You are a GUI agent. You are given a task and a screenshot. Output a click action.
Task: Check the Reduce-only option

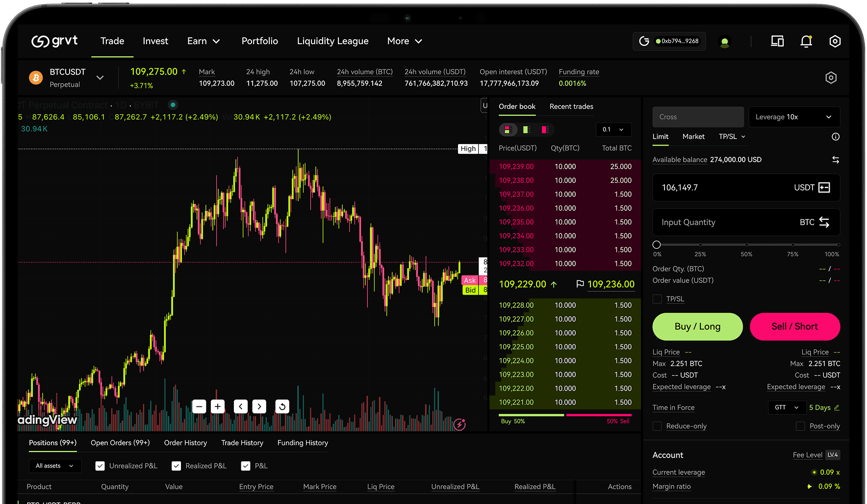pyautogui.click(x=657, y=426)
